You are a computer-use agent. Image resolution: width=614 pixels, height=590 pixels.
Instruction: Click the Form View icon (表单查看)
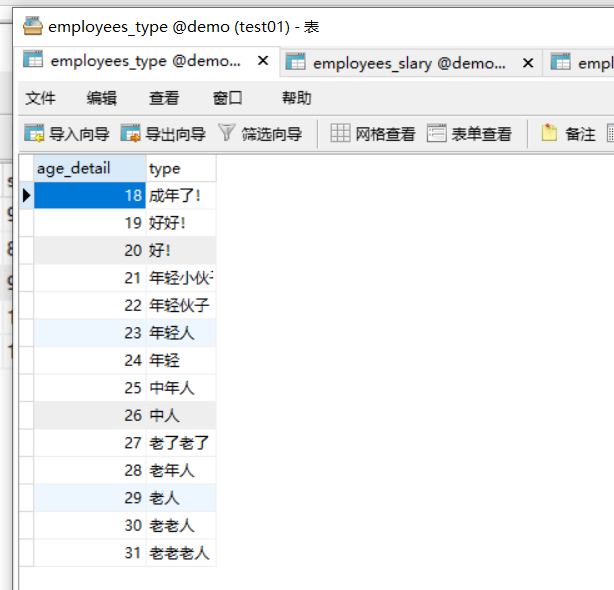pos(436,133)
